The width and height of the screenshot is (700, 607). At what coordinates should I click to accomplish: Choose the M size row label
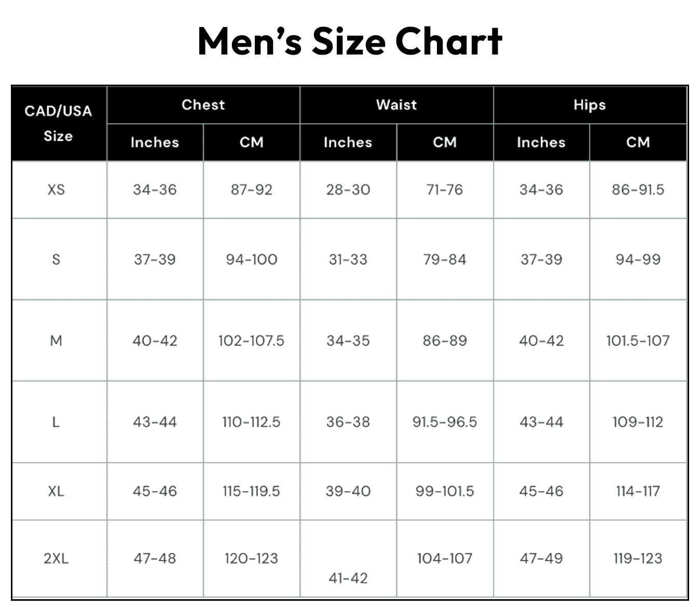(56, 341)
